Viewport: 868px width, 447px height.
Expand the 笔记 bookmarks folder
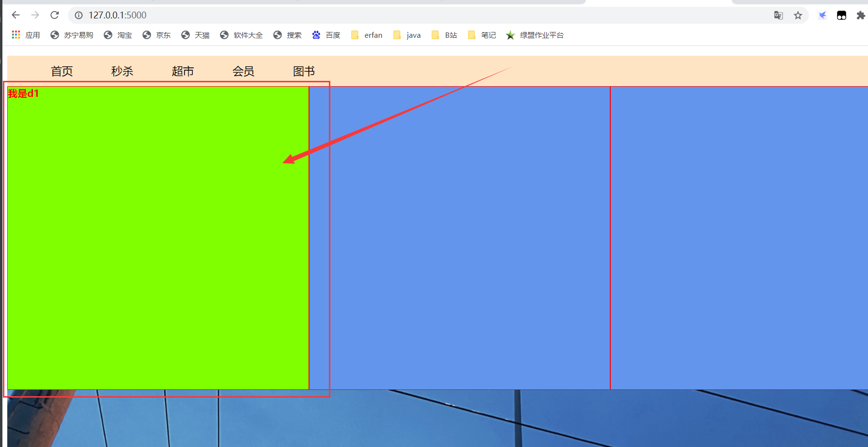481,34
